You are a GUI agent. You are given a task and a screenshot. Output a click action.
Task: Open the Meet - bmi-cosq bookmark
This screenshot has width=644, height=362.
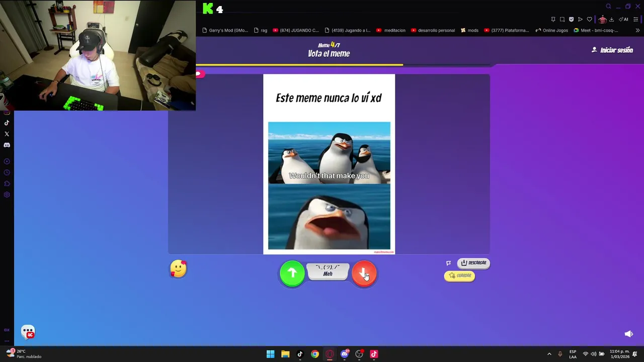(596, 30)
